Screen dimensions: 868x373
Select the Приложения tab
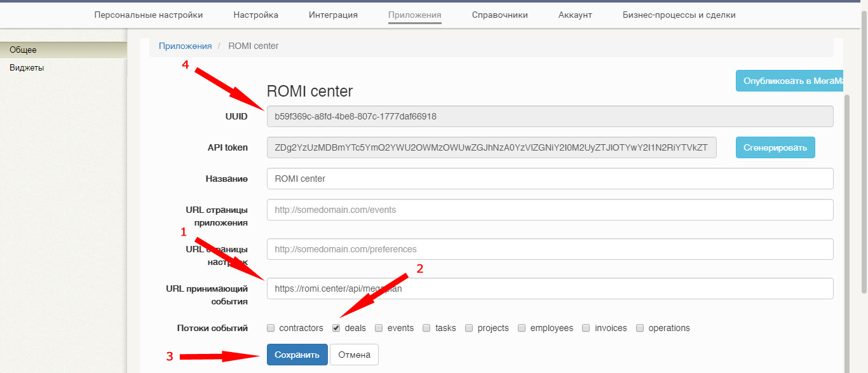tap(415, 15)
